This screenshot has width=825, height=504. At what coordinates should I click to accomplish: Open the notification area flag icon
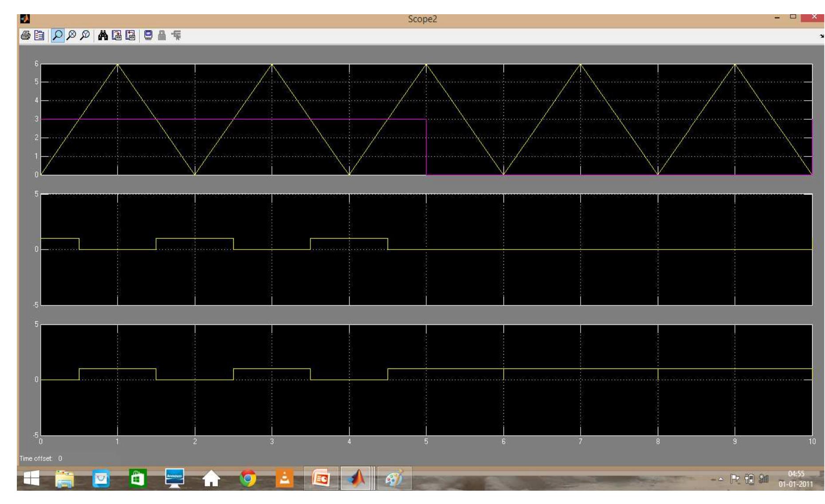735,479
